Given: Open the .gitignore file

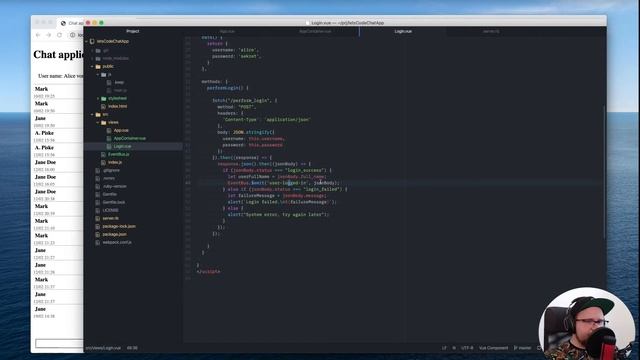Looking at the screenshot, I should 111,170.
